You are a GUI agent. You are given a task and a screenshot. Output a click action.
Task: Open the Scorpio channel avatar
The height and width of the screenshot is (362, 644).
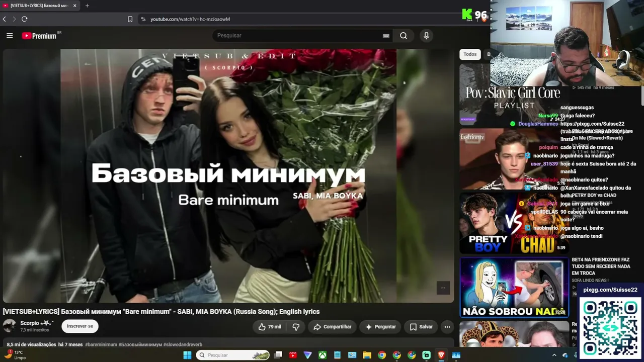(x=10, y=326)
